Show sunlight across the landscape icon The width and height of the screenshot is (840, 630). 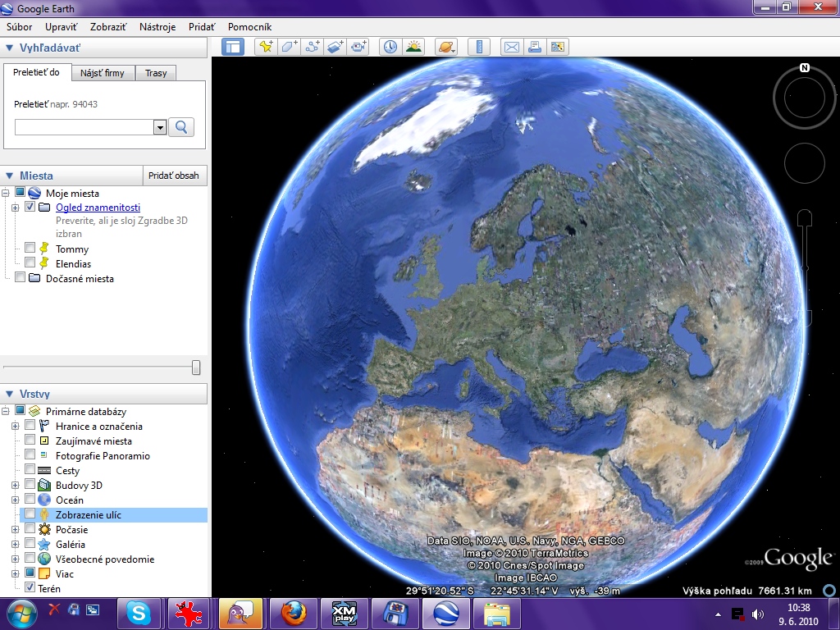413,47
